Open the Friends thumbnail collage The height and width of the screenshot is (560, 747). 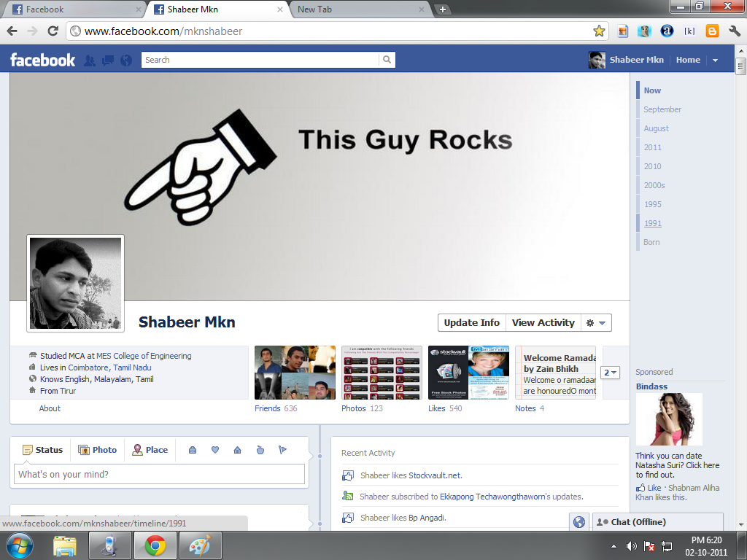pos(295,373)
